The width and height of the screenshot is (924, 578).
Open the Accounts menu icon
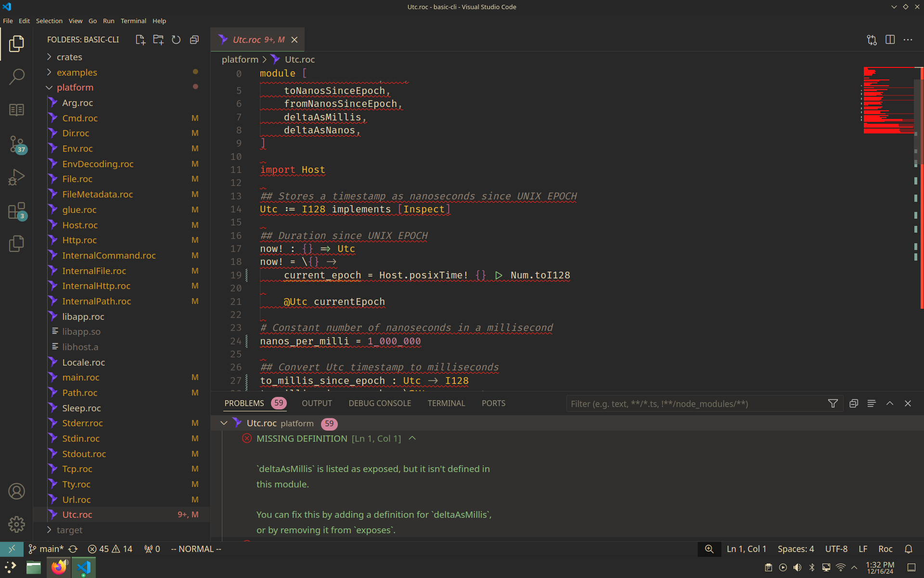coord(16,491)
